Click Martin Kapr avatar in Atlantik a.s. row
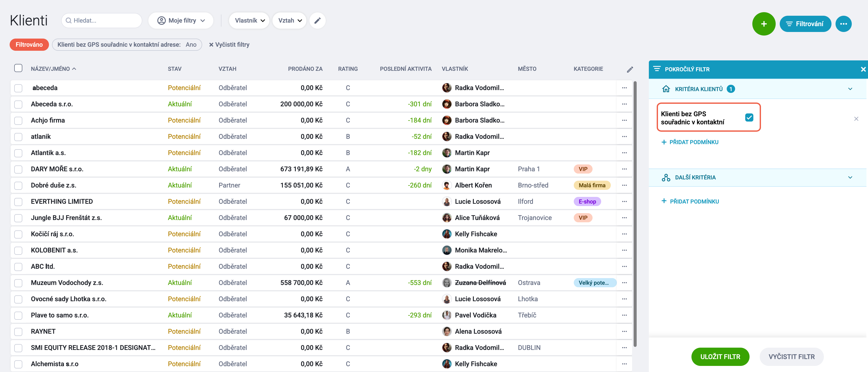The width and height of the screenshot is (868, 372). pos(446,153)
